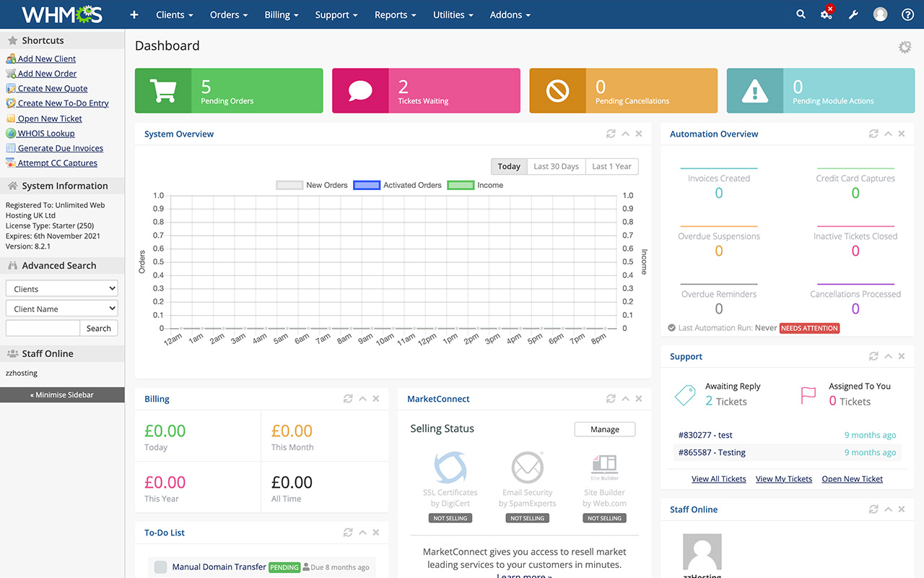The height and width of the screenshot is (578, 924).
Task: Select the Last 30 Days chart range
Action: tap(557, 166)
